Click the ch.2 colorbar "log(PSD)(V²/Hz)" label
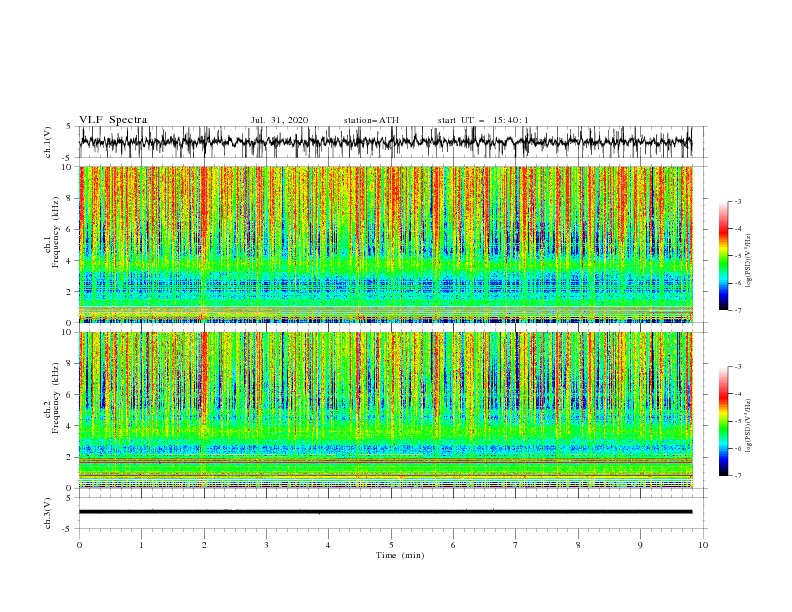The width and height of the screenshot is (792, 612). point(749,425)
